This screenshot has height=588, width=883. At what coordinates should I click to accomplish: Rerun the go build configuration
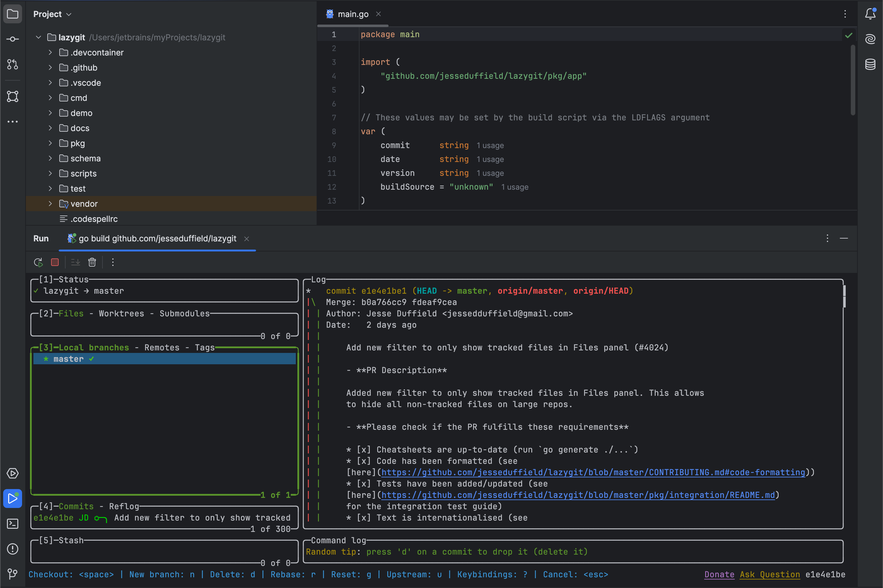pyautogui.click(x=38, y=262)
